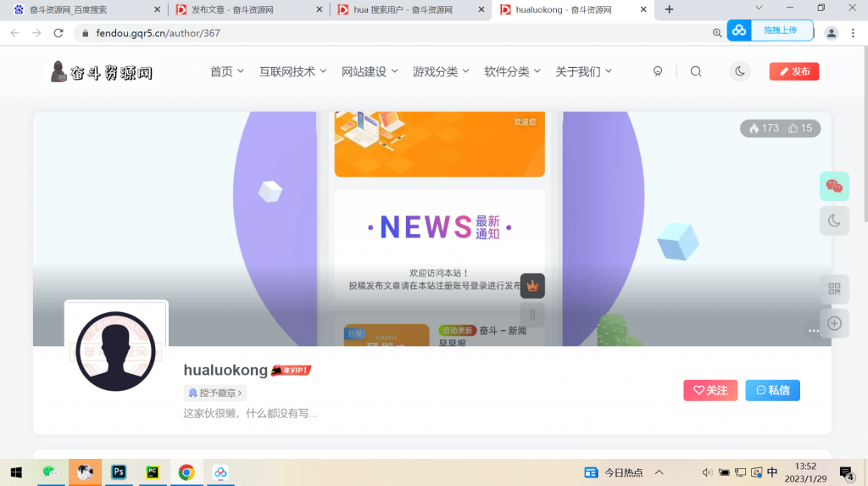Screen dimensions: 868x486
Task: Click the 15 likes thumbs-up icon
Action: [x=793, y=129]
